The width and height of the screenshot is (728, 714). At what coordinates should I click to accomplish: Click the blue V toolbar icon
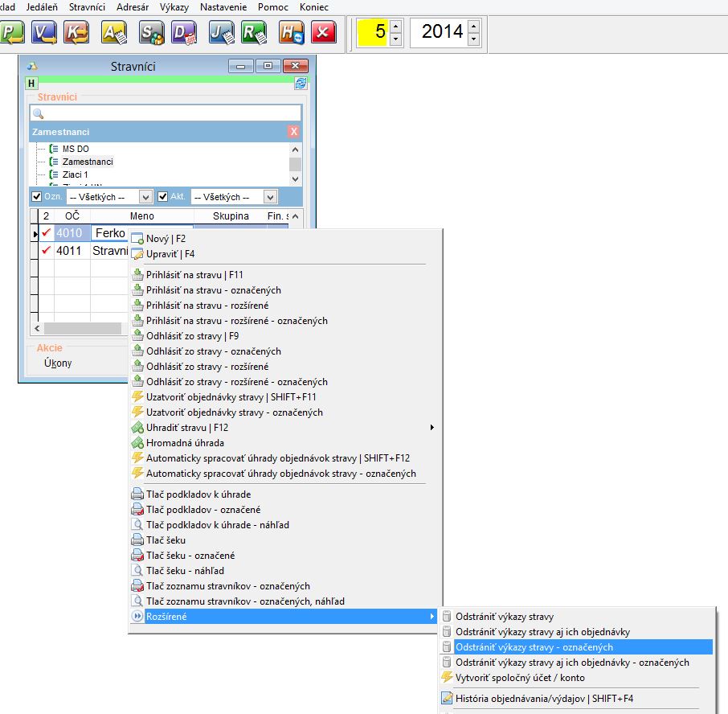pos(44,33)
